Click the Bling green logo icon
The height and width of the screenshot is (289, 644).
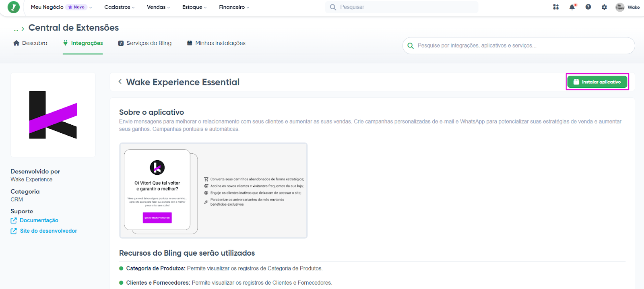click(14, 7)
